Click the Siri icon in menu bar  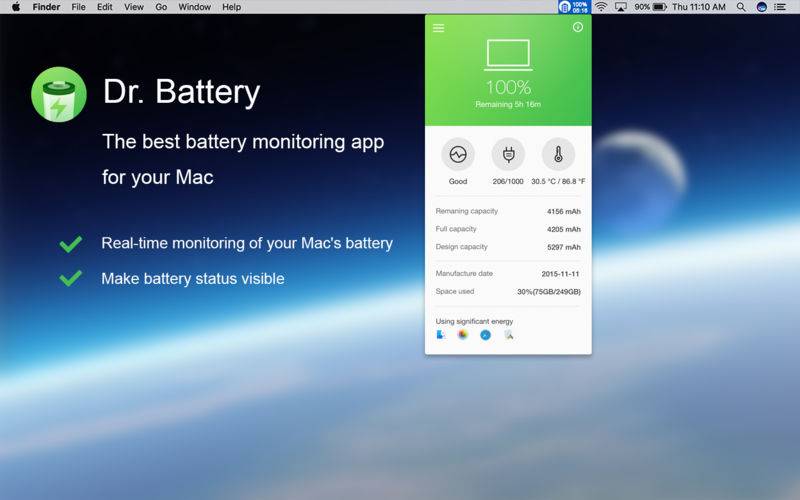point(762,7)
